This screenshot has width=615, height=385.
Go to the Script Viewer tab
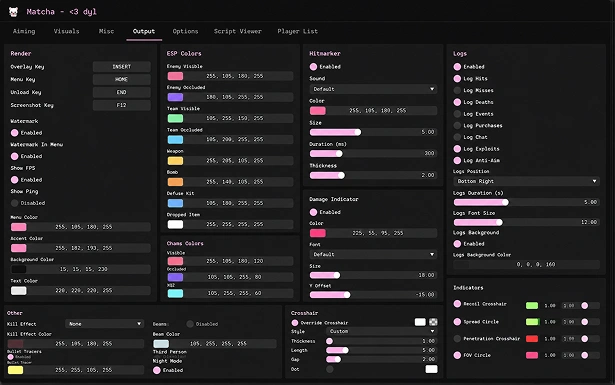coord(238,31)
